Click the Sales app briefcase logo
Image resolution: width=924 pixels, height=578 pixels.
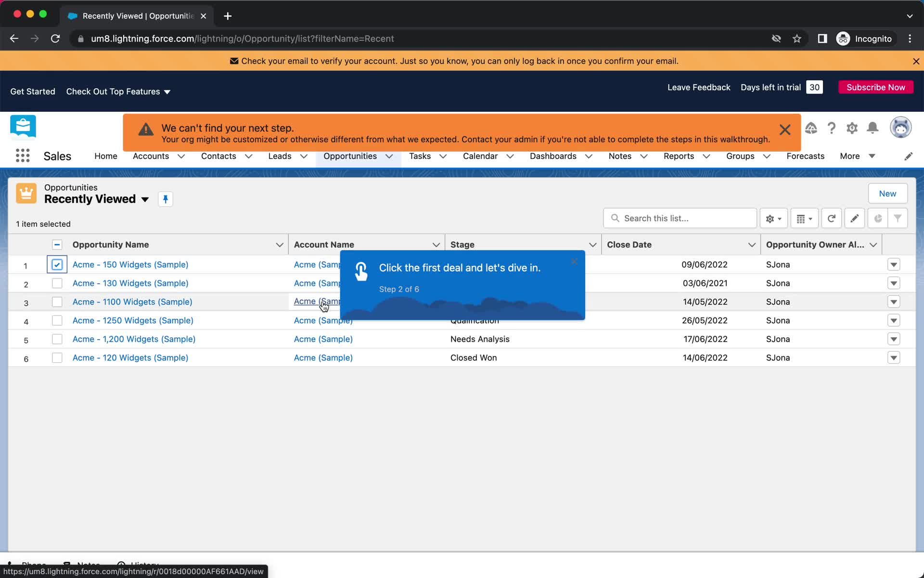(23, 128)
